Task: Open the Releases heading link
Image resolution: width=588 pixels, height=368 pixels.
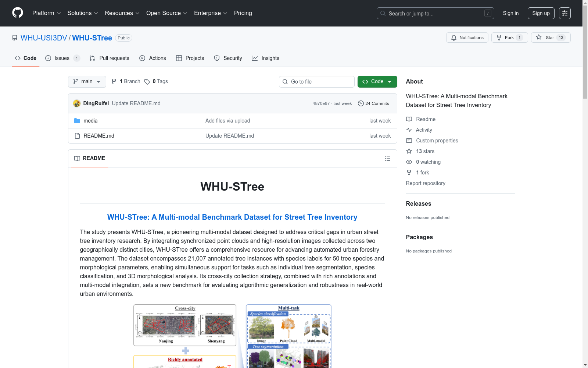Action: tap(419, 204)
